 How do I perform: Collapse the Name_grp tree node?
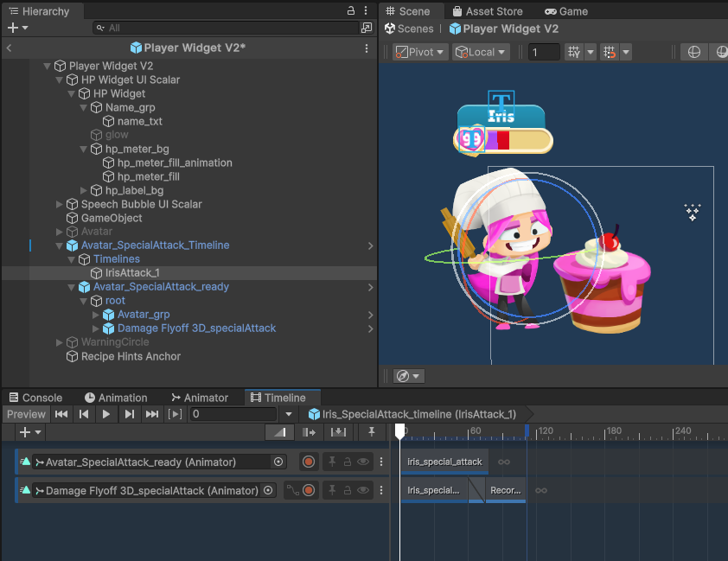83,108
